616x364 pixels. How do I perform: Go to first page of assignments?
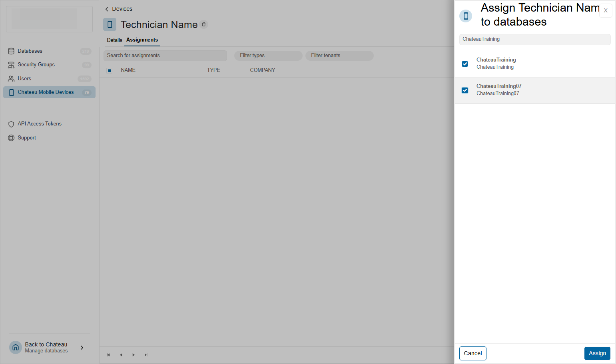tap(108, 355)
